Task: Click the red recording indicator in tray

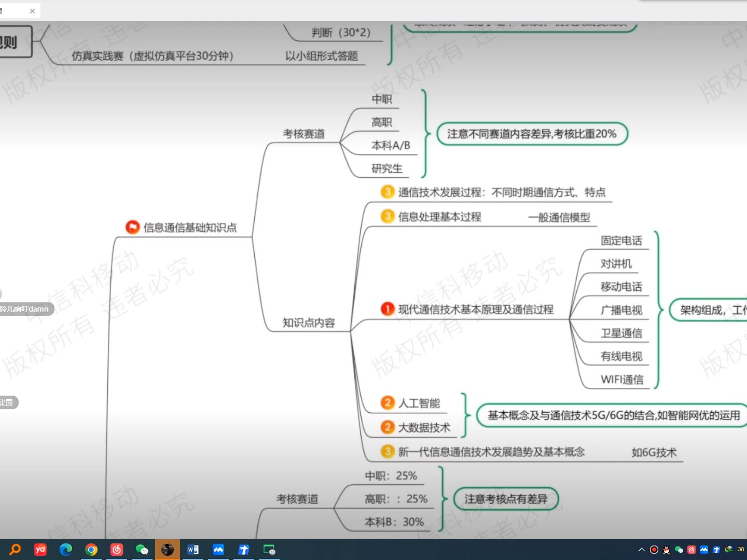Action: (654, 550)
